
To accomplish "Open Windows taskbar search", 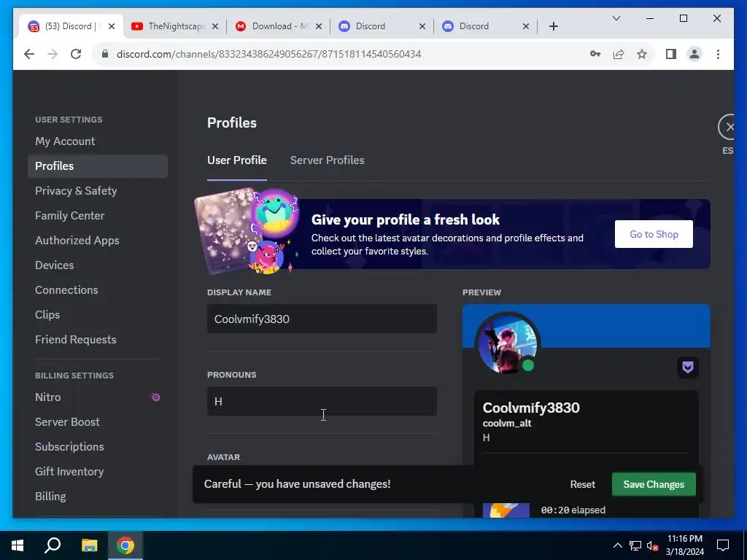I will 53,545.
